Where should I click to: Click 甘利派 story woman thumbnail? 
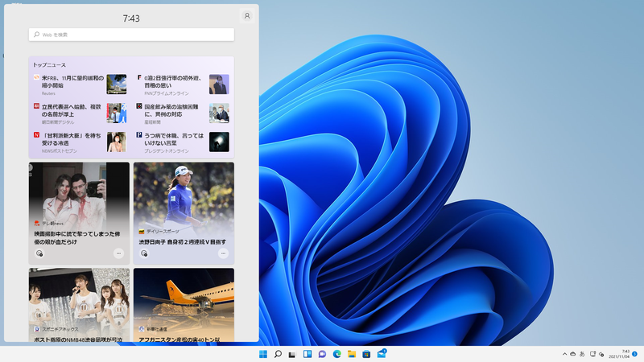click(x=117, y=142)
